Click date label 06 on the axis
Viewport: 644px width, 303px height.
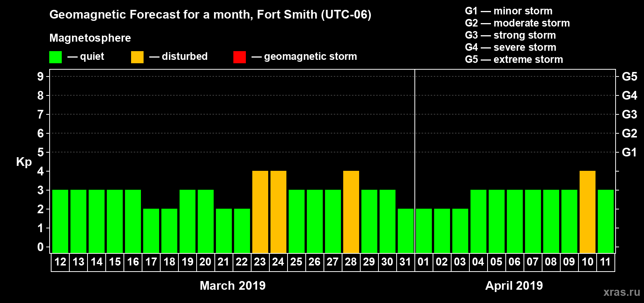pyautogui.click(x=514, y=262)
